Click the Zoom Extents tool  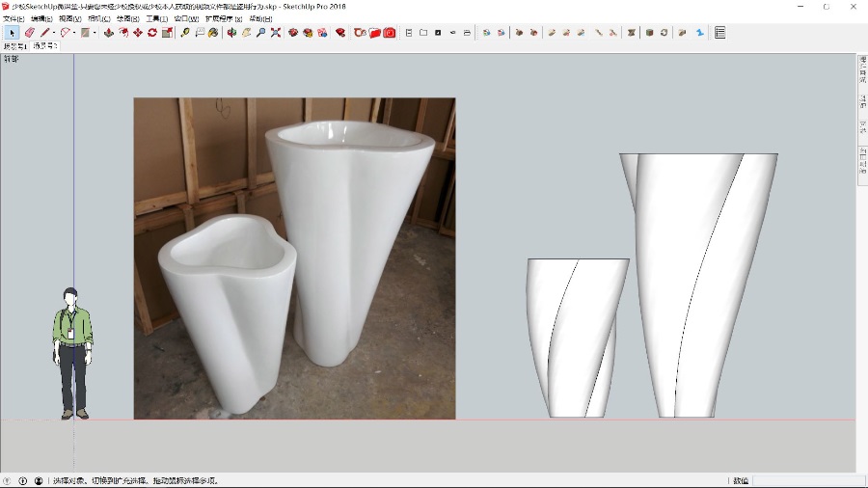tap(276, 33)
